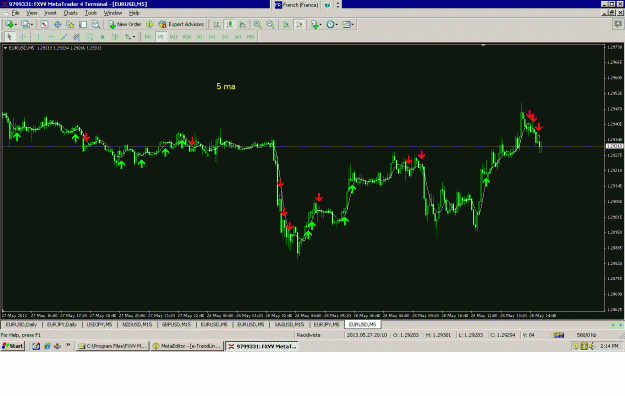Expand the Arrows tool dropdown arrow
Viewport: 625px width, 396px height.
pyautogui.click(x=134, y=37)
